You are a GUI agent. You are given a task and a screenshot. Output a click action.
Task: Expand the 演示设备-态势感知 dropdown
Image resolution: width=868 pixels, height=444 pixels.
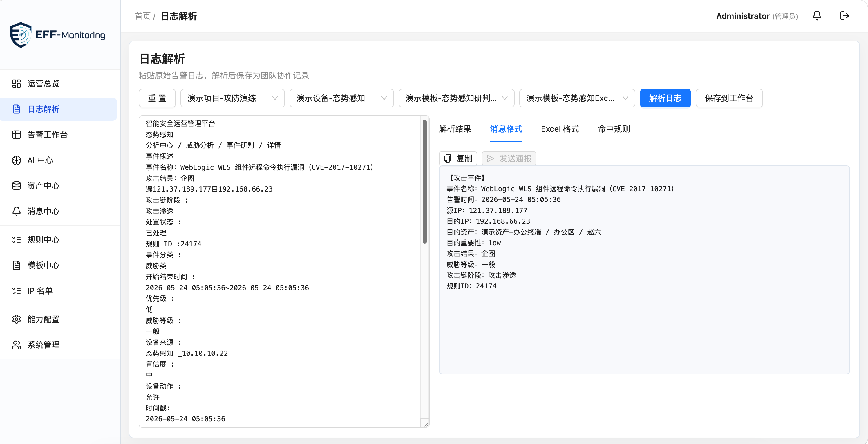coord(341,98)
